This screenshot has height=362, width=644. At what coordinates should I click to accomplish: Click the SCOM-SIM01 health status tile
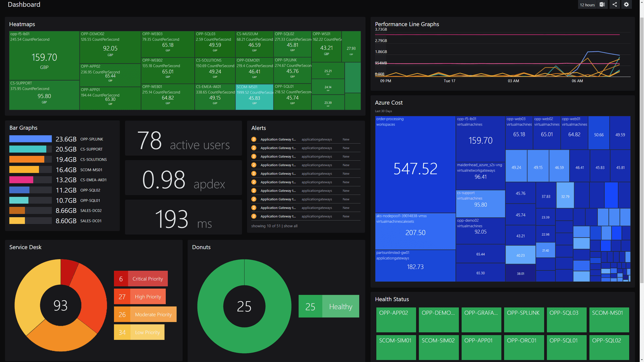click(396, 347)
